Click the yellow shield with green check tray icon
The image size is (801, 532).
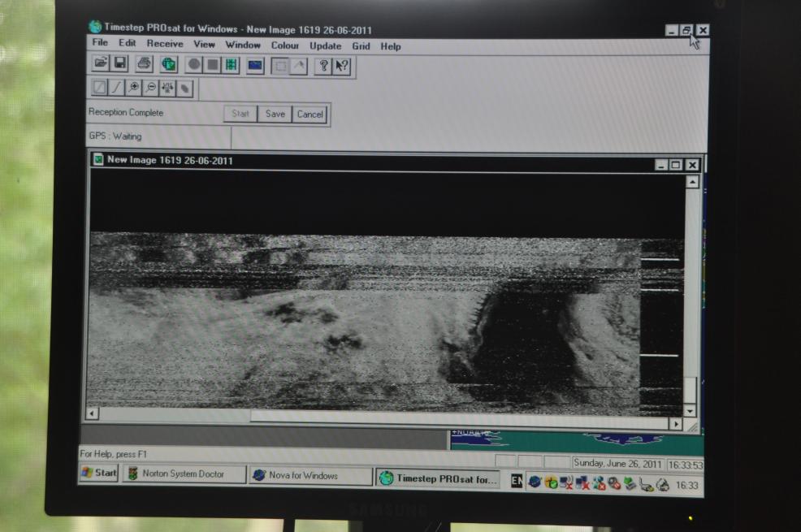[550, 482]
